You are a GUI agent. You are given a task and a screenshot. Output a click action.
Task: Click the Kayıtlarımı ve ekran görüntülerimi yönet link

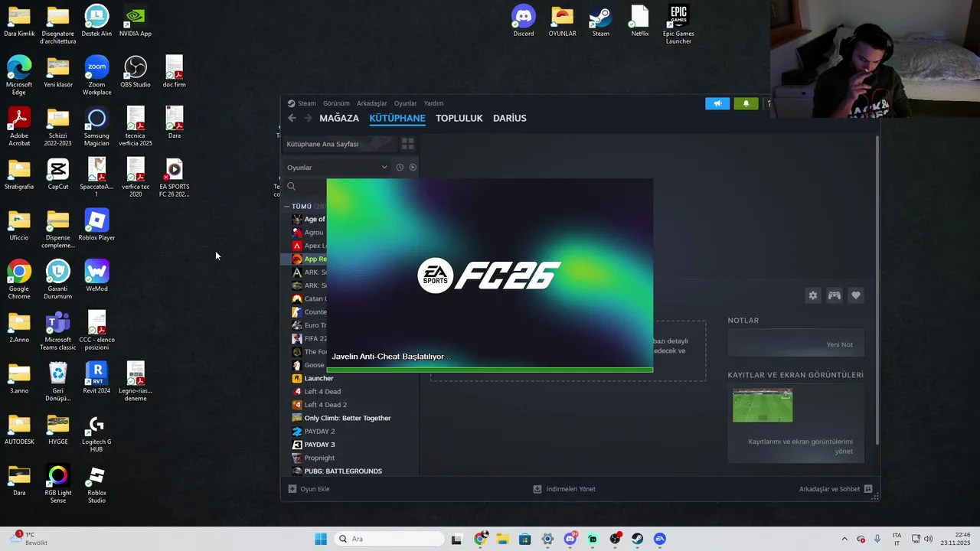(800, 446)
